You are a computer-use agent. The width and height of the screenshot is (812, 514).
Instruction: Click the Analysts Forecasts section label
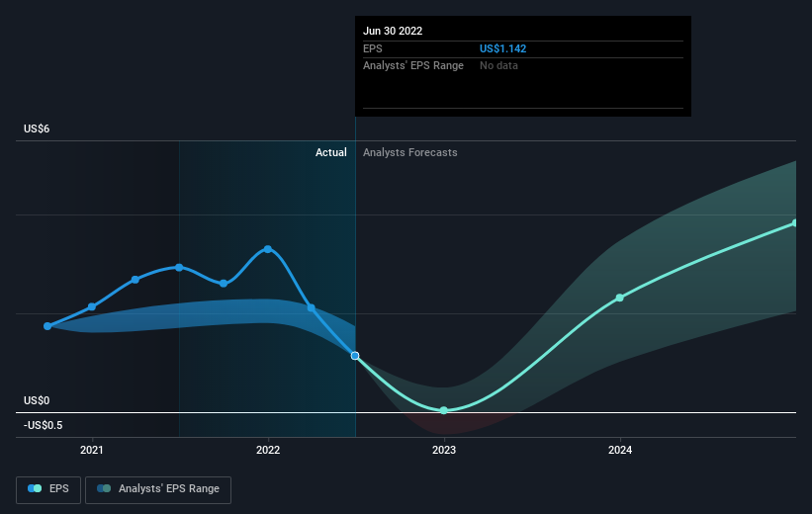coord(410,152)
